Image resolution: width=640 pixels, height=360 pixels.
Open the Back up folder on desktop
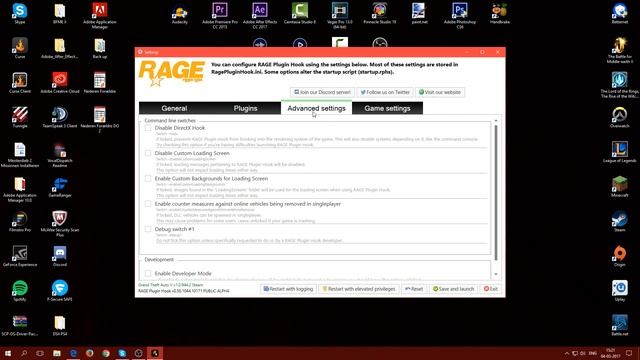(100, 48)
